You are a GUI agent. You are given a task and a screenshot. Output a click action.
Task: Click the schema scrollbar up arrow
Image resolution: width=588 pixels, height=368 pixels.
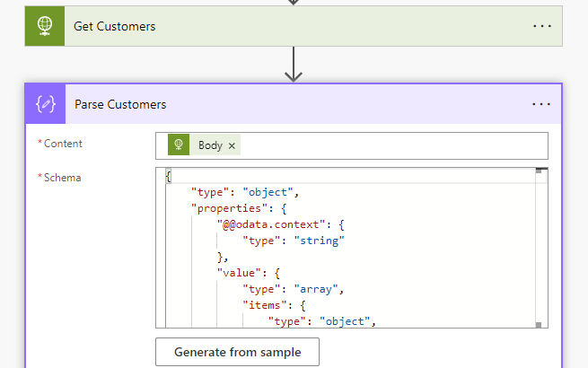(x=540, y=172)
